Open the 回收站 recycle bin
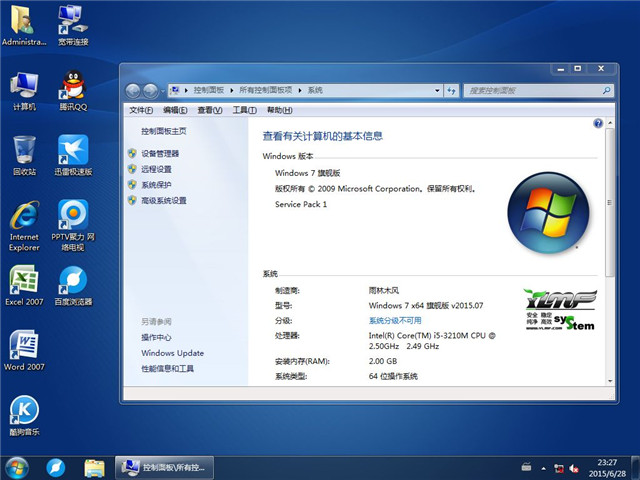Image resolution: width=640 pixels, height=480 pixels. 24,156
